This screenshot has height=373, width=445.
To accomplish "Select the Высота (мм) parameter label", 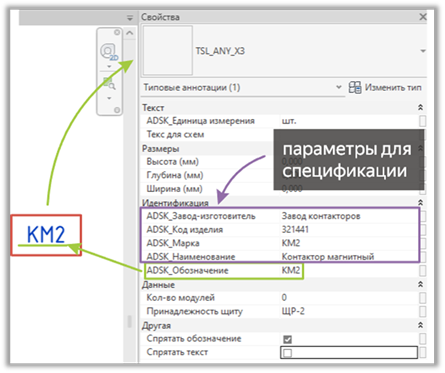I will click(173, 162).
